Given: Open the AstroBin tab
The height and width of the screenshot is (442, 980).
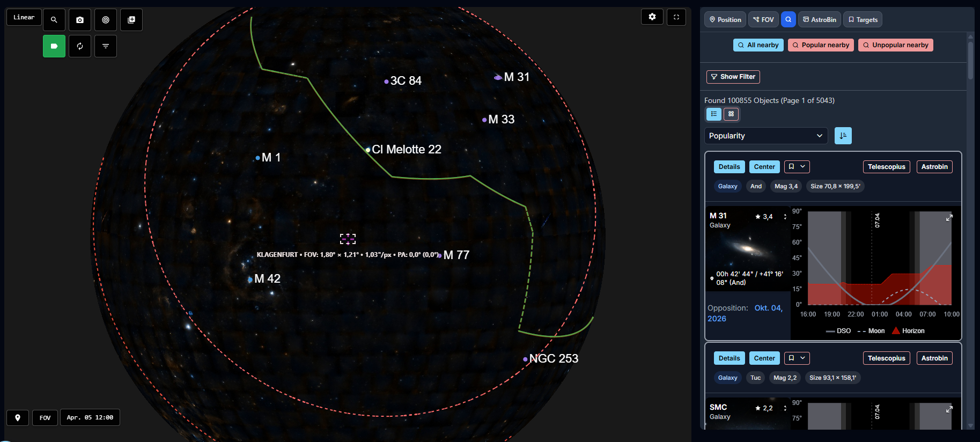Looking at the screenshot, I should (820, 20).
